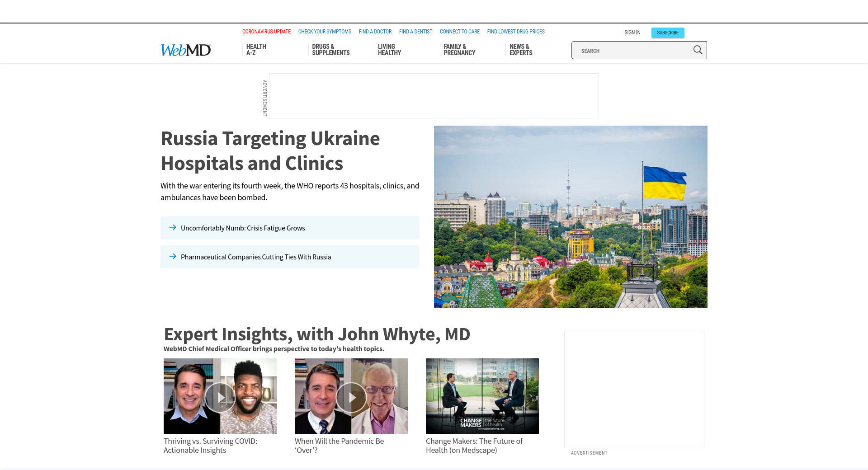Click the Subscribe button
This screenshot has width=868, height=470.
tap(667, 33)
